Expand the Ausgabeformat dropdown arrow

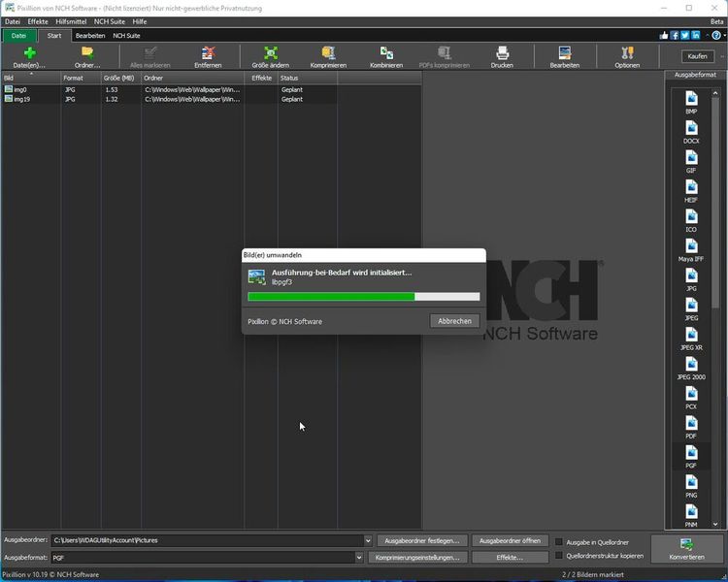coord(359,558)
